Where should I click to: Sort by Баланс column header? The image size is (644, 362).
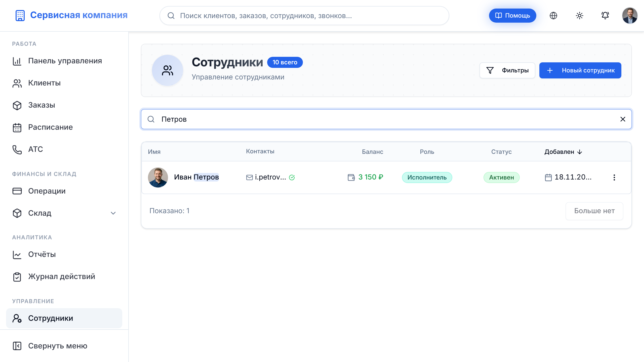[x=373, y=152]
